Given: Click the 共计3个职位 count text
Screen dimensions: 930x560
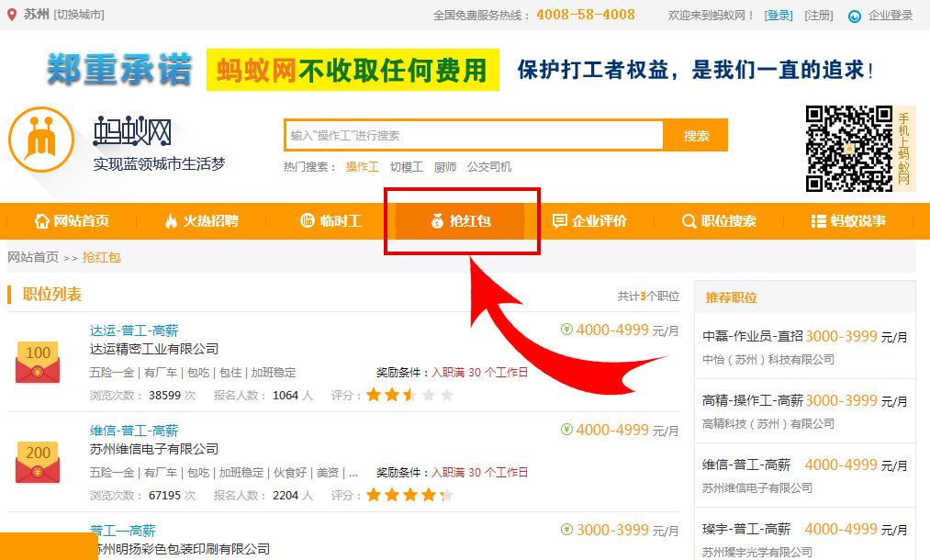Looking at the screenshot, I should [648, 296].
